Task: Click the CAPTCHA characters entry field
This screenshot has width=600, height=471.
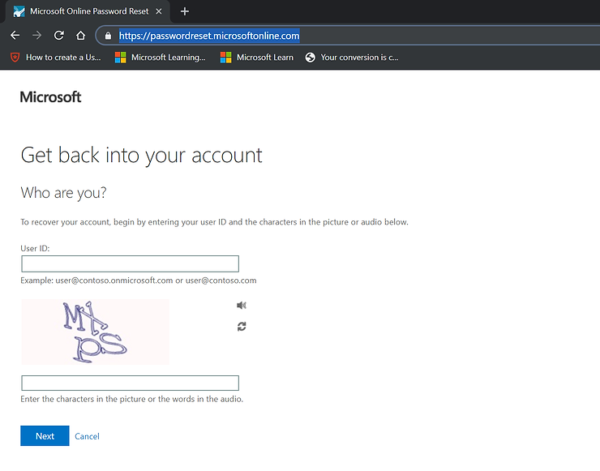Action: [130, 383]
